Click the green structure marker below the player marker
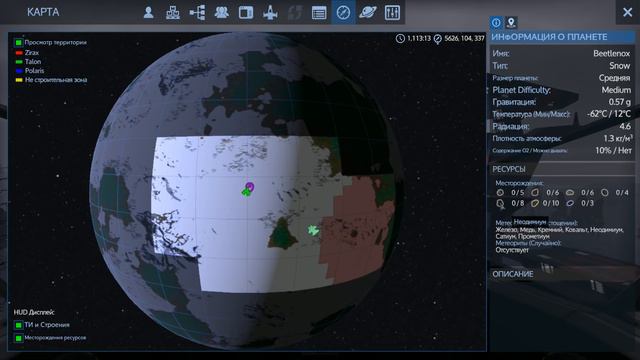Image resolution: width=640 pixels, height=360 pixels. point(246,192)
